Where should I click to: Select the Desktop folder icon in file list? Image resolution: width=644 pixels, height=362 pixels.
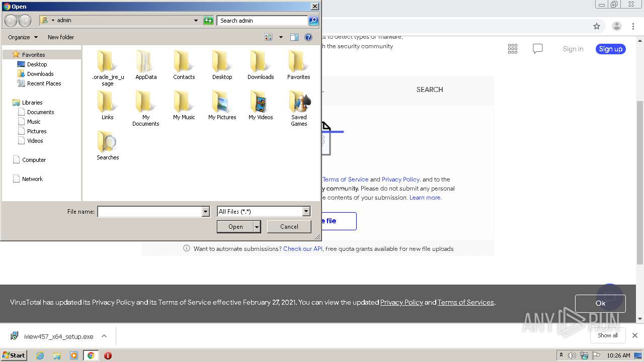tap(222, 65)
